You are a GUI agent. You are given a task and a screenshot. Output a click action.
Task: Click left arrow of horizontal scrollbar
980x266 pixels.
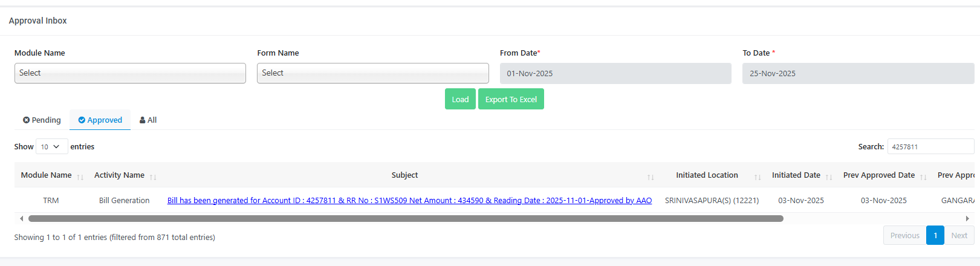click(x=22, y=218)
